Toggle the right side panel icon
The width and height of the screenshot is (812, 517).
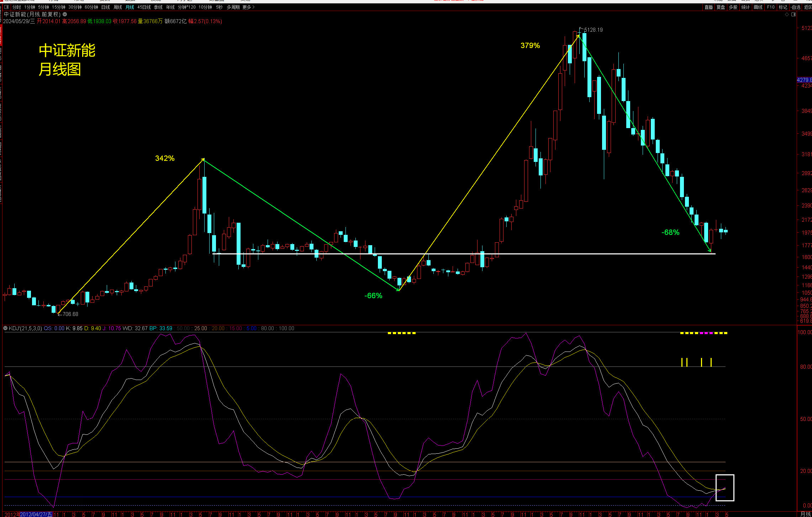click(x=793, y=15)
